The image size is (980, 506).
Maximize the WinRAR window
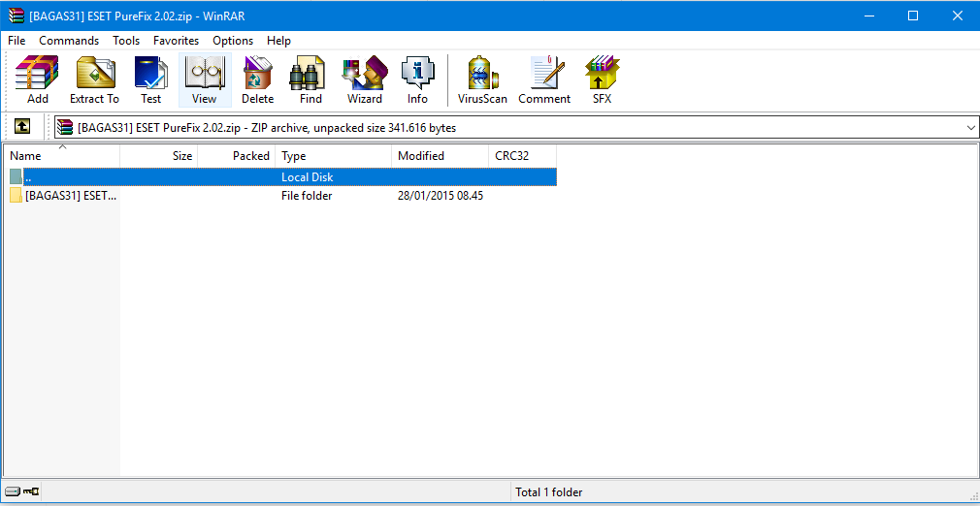(913, 16)
